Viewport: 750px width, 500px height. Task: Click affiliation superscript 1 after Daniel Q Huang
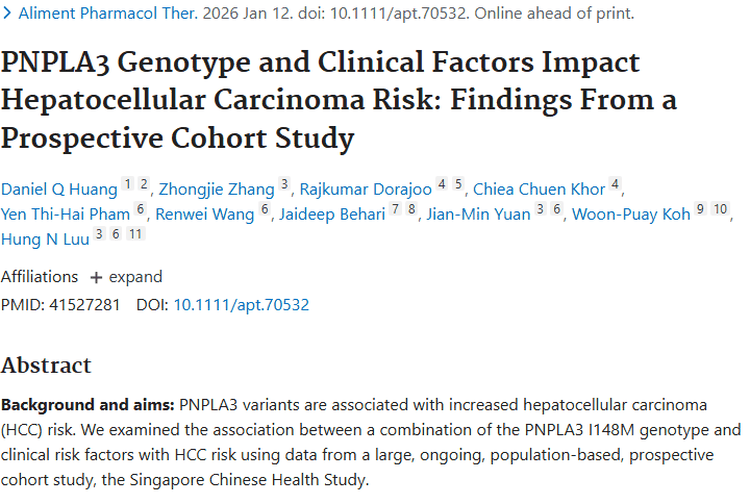(x=127, y=184)
